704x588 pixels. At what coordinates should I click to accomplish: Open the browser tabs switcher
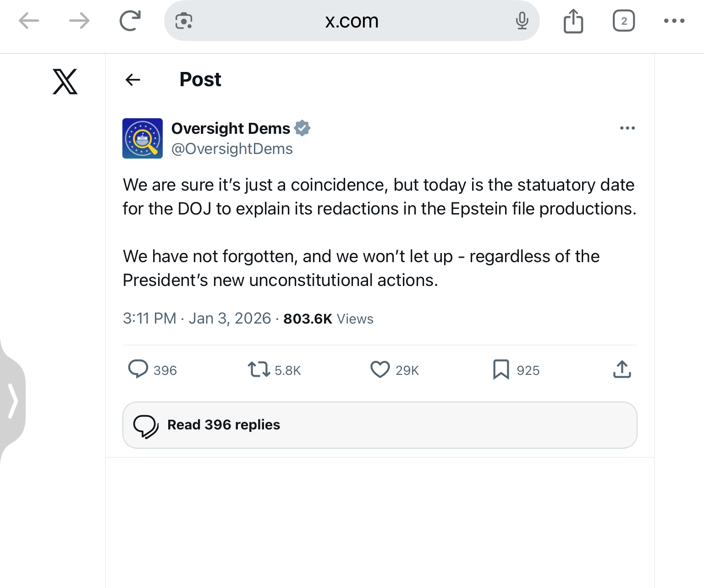pyautogui.click(x=623, y=21)
